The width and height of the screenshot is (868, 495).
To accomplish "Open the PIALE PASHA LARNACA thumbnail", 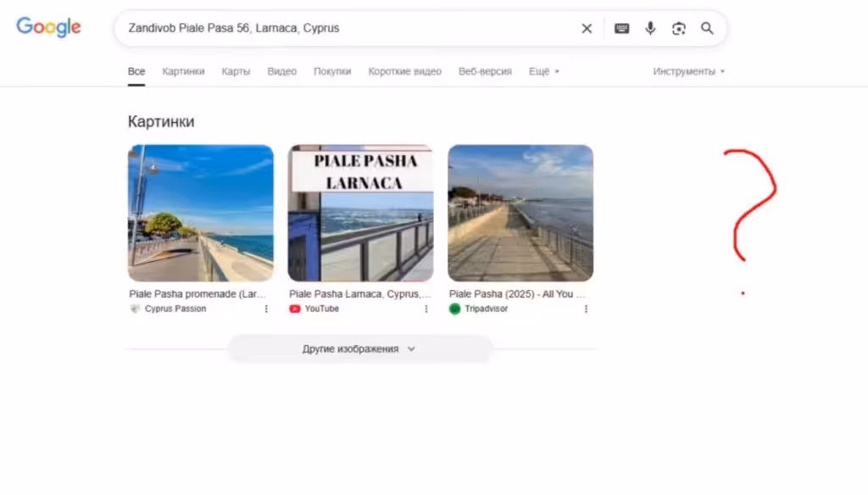I will click(x=360, y=213).
